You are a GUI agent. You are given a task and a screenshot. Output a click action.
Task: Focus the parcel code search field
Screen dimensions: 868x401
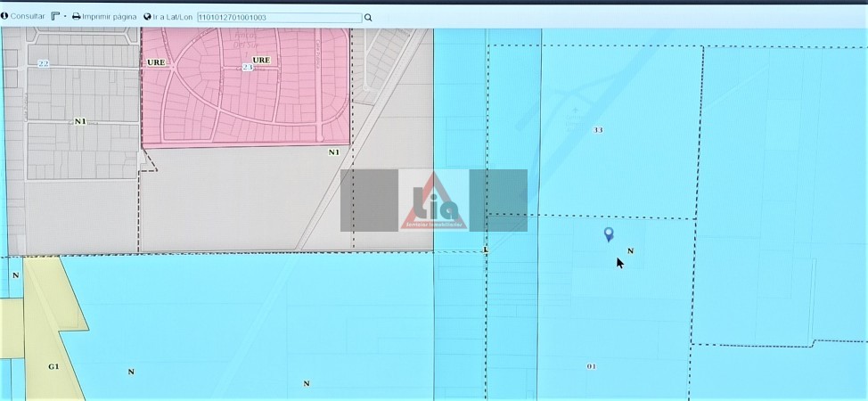(279, 17)
